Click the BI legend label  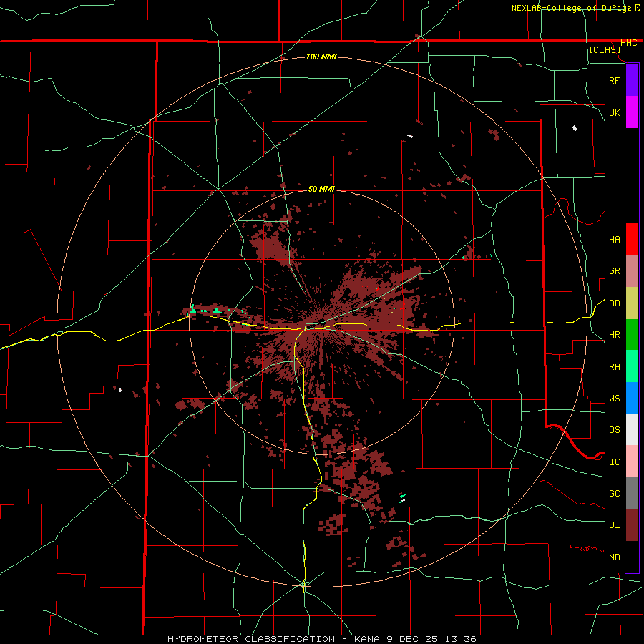[614, 525]
